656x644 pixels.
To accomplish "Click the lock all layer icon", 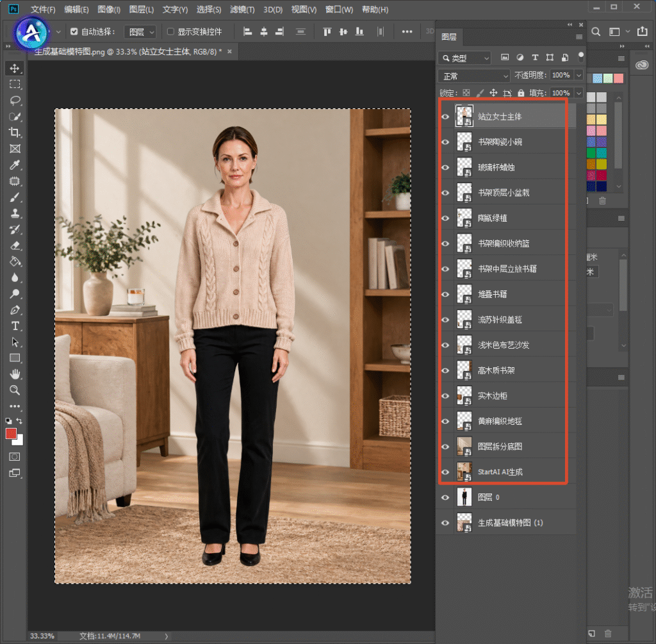I will pyautogui.click(x=521, y=93).
